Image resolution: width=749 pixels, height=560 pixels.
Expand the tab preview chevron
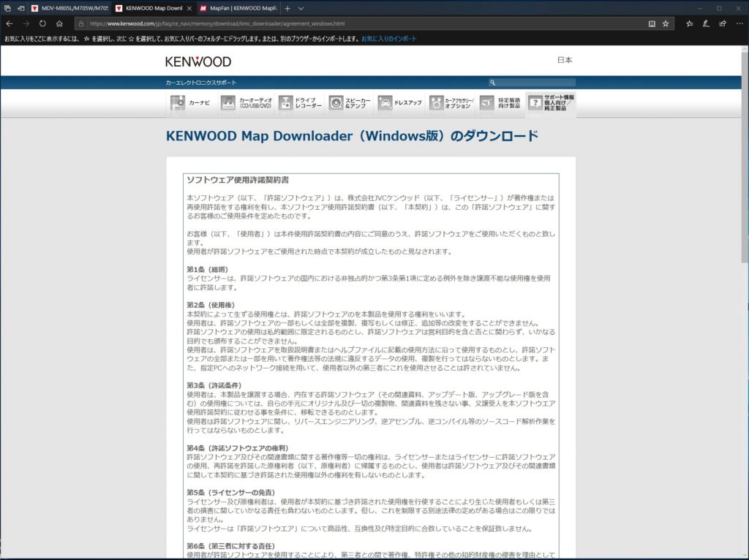301,8
